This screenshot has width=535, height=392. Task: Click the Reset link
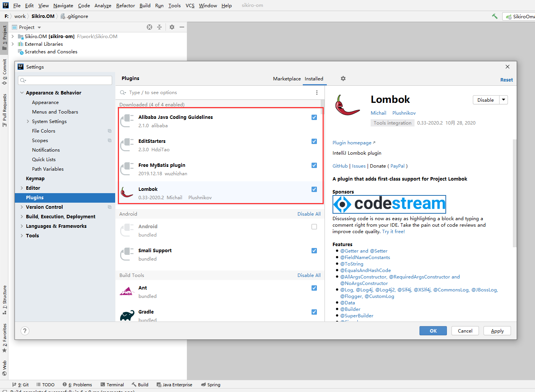[506, 80]
